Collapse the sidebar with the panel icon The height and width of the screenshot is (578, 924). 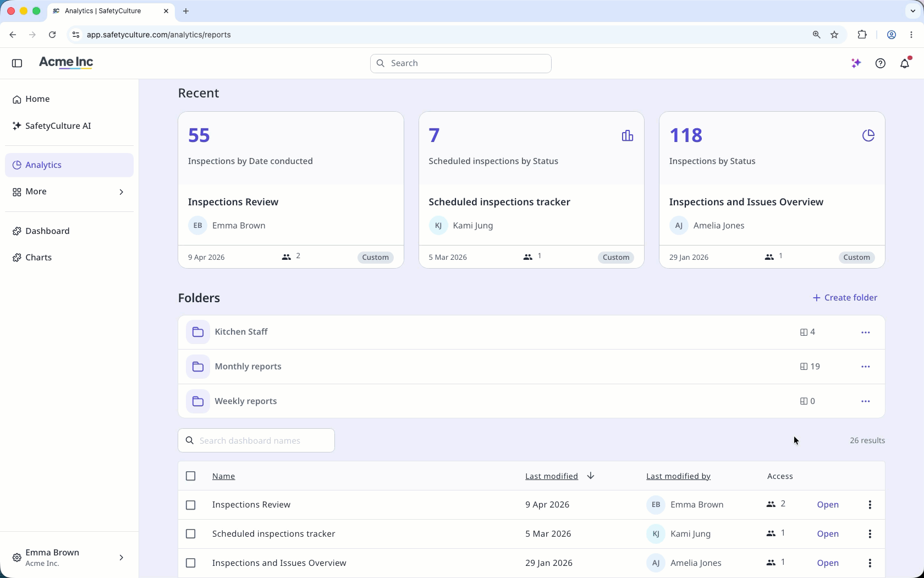pos(17,63)
